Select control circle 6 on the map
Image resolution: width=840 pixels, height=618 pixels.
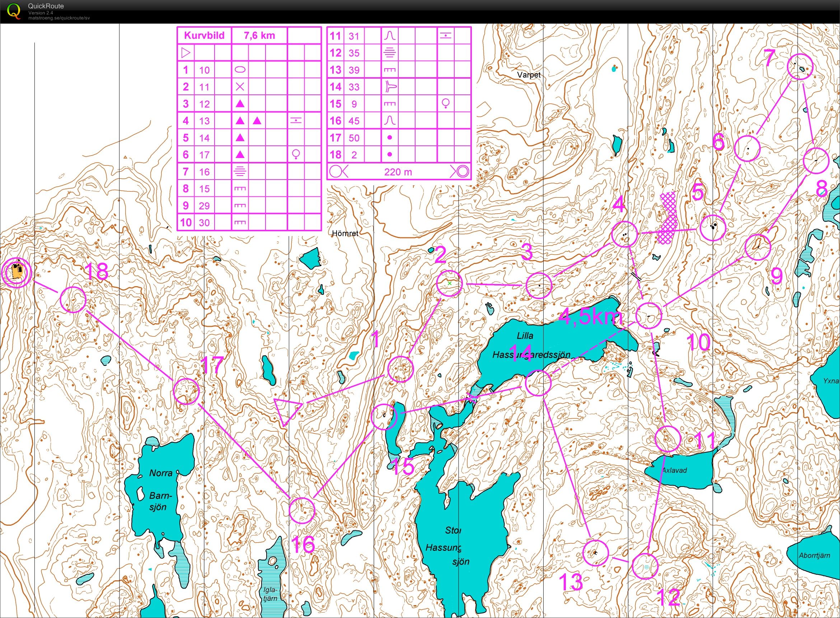pyautogui.click(x=747, y=149)
